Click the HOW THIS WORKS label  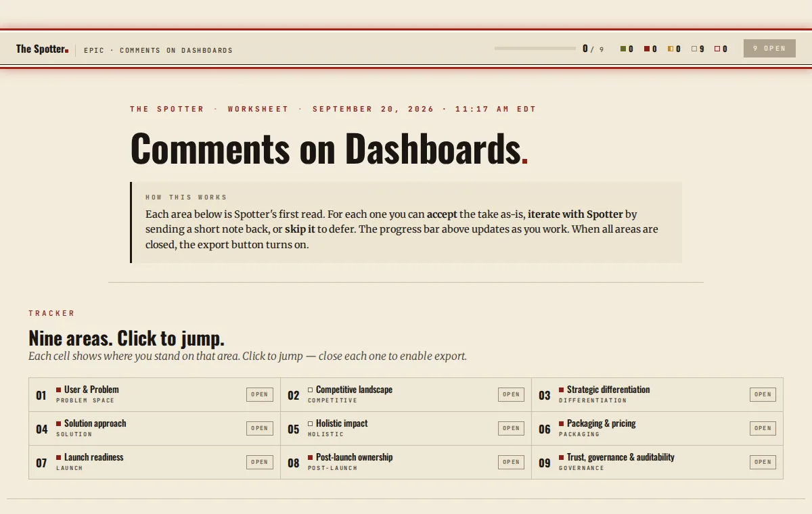(186, 197)
